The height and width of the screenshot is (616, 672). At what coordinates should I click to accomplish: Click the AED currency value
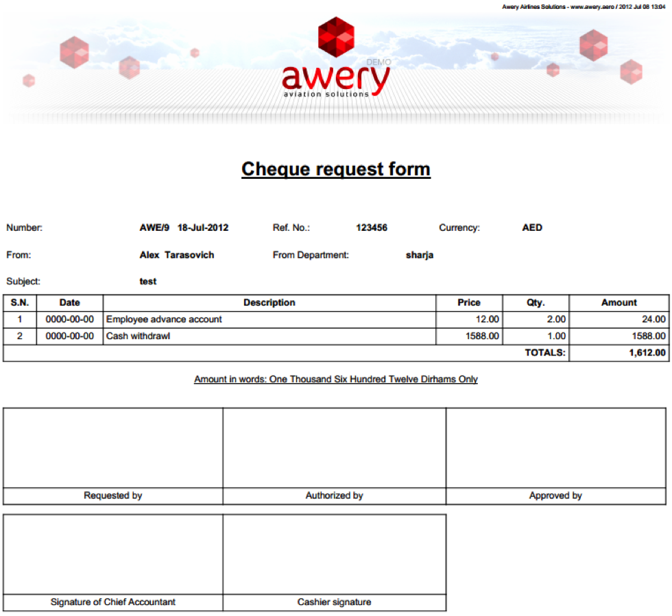click(x=532, y=227)
